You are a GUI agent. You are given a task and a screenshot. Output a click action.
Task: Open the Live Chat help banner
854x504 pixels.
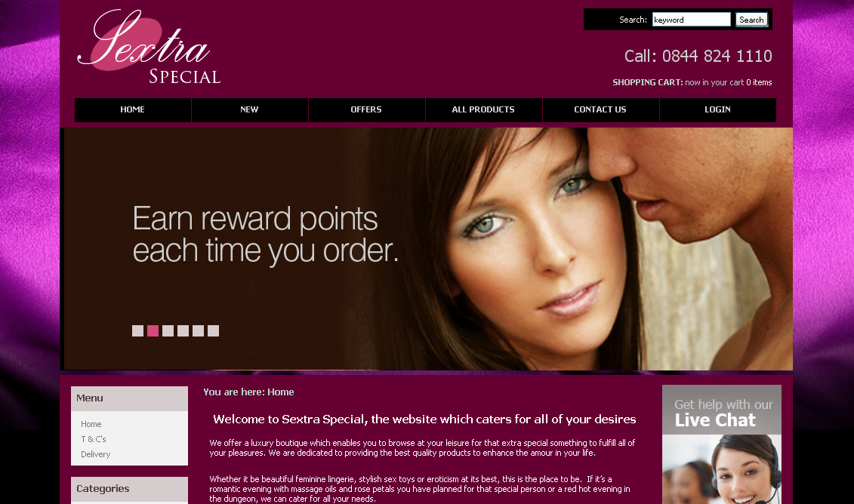(x=722, y=444)
